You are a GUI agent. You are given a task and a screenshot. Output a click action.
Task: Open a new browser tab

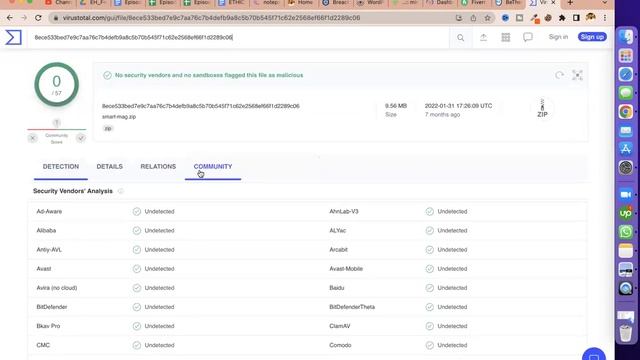pos(570,3)
